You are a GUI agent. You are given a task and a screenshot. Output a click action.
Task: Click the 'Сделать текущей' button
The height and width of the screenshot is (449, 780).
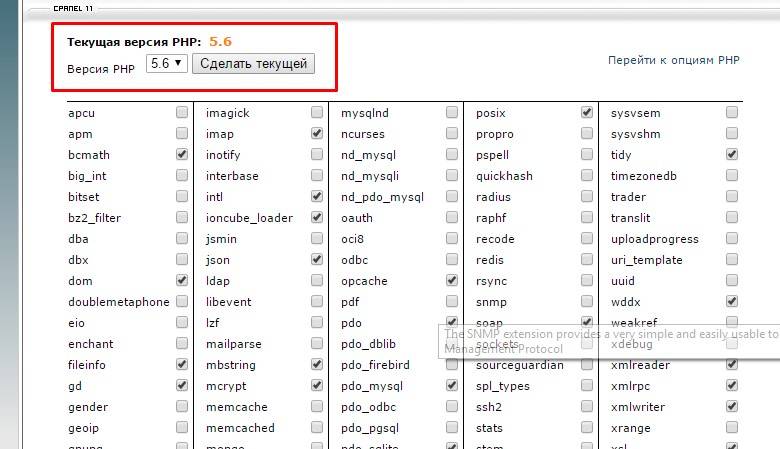click(253, 64)
